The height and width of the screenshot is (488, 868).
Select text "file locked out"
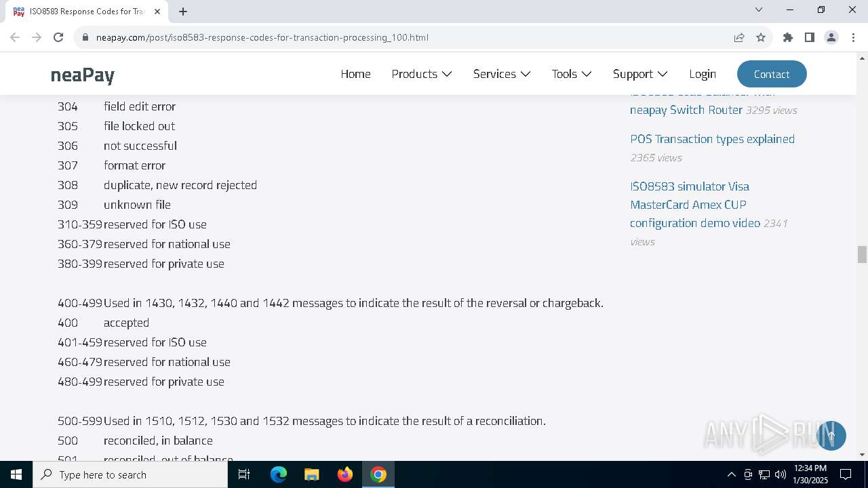tap(139, 126)
